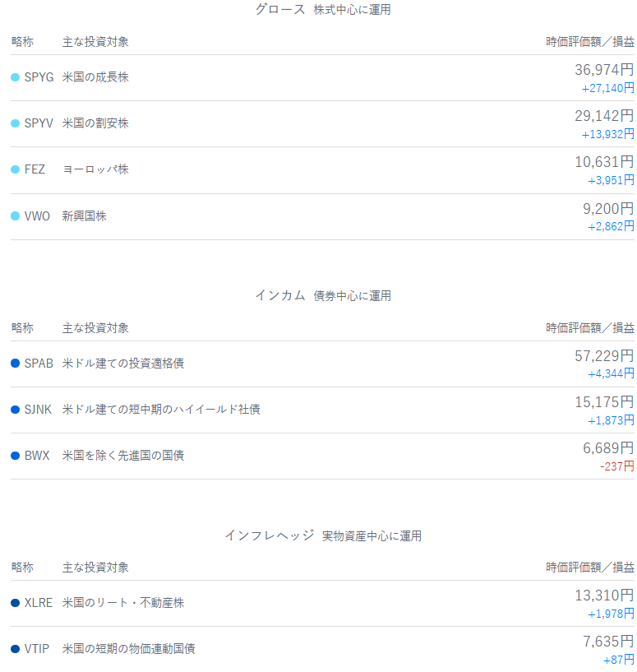
Task: Click the グロース section heading
Action: pyautogui.click(x=279, y=9)
